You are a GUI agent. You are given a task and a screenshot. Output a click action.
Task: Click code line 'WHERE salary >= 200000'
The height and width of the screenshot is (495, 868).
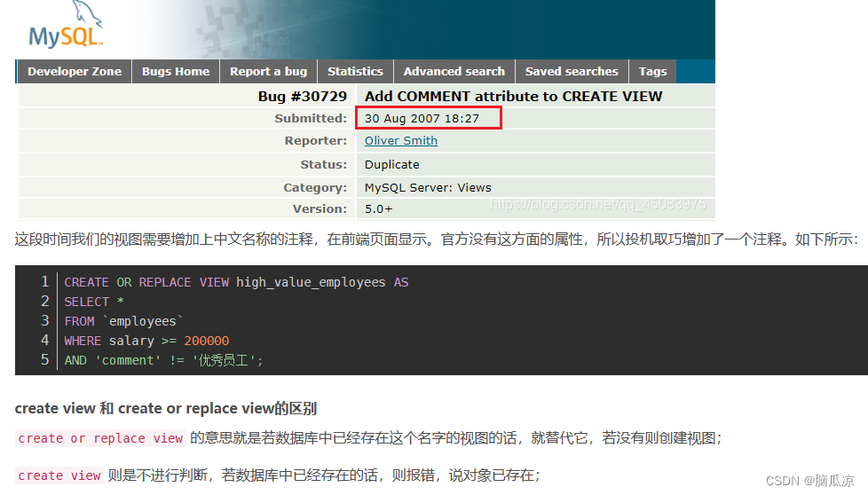coord(146,341)
